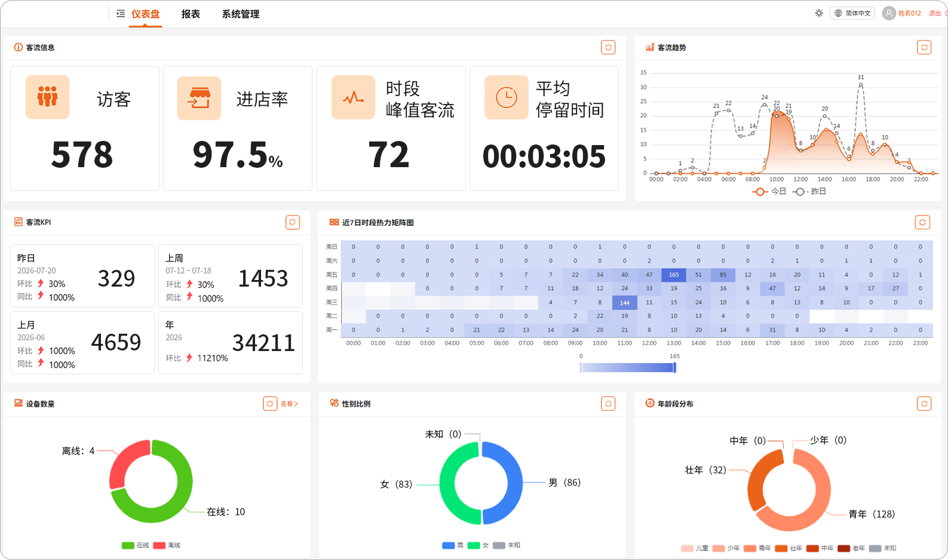948x560 pixels.
Task: Toggle 在线 legend in device chart
Action: 135,545
